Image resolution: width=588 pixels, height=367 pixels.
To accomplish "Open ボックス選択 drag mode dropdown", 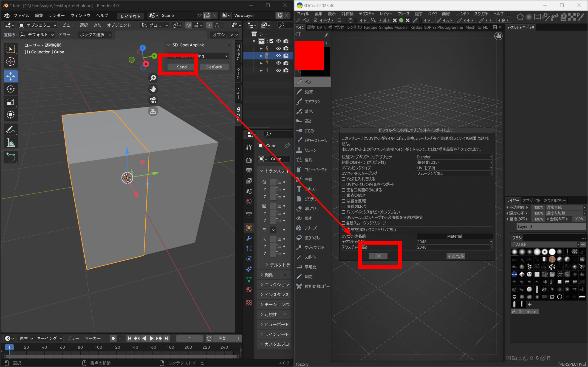I will pyautogui.click(x=96, y=35).
